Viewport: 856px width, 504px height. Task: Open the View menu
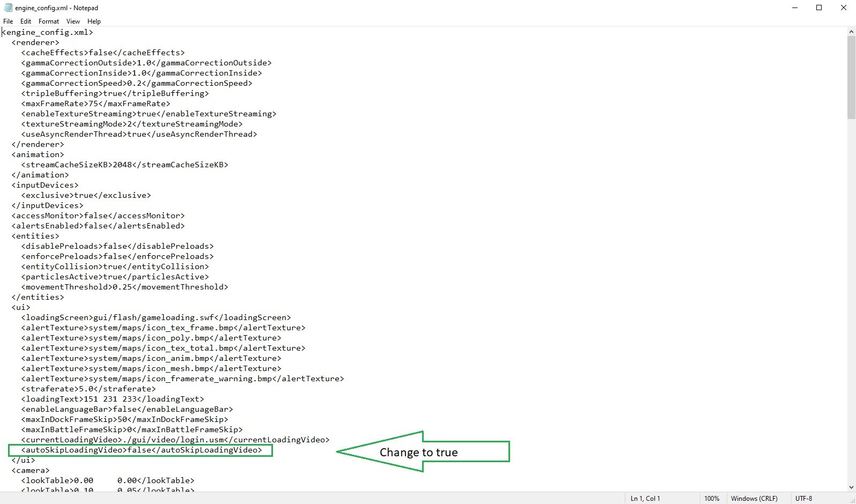73,21
